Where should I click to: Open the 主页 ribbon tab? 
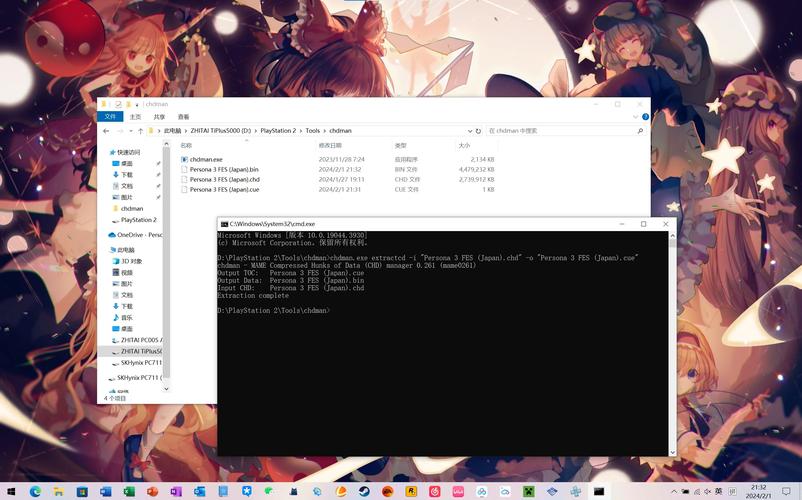tap(136, 117)
